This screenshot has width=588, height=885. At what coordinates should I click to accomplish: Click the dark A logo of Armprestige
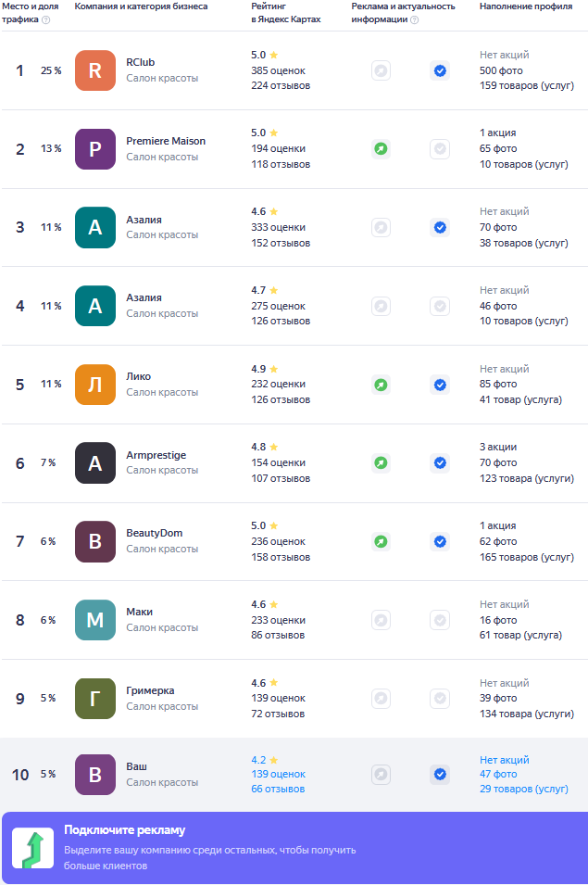pos(95,463)
